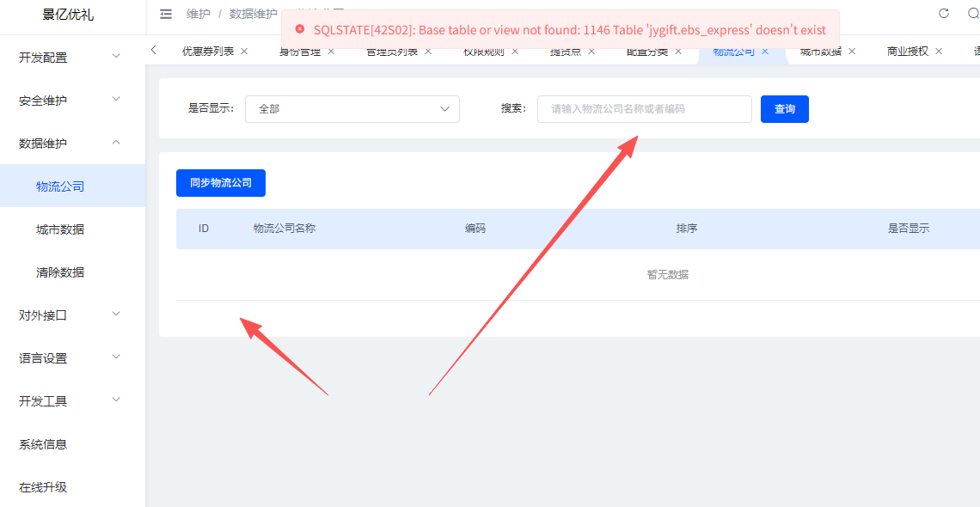This screenshot has width=980, height=507.
Task: Click the 景亿优礼 logo title
Action: click(x=68, y=15)
